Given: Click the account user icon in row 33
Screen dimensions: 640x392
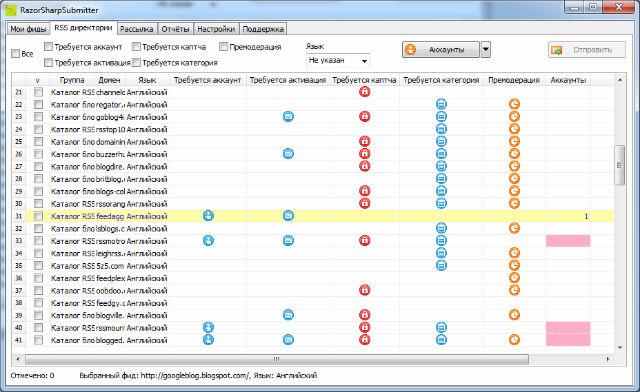Looking at the screenshot, I should coord(208,241).
